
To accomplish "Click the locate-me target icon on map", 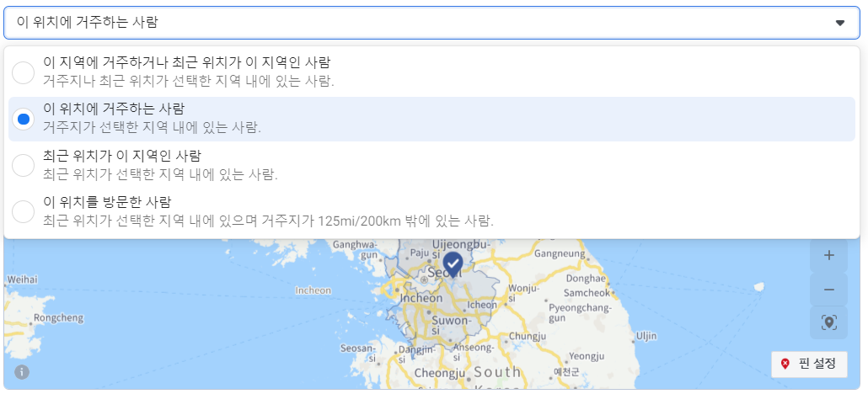I will click(x=828, y=322).
